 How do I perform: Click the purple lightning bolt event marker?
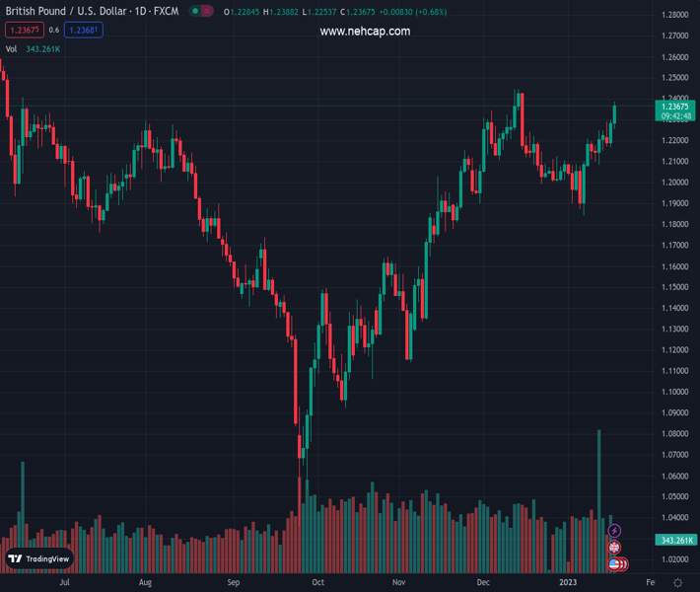(x=614, y=532)
